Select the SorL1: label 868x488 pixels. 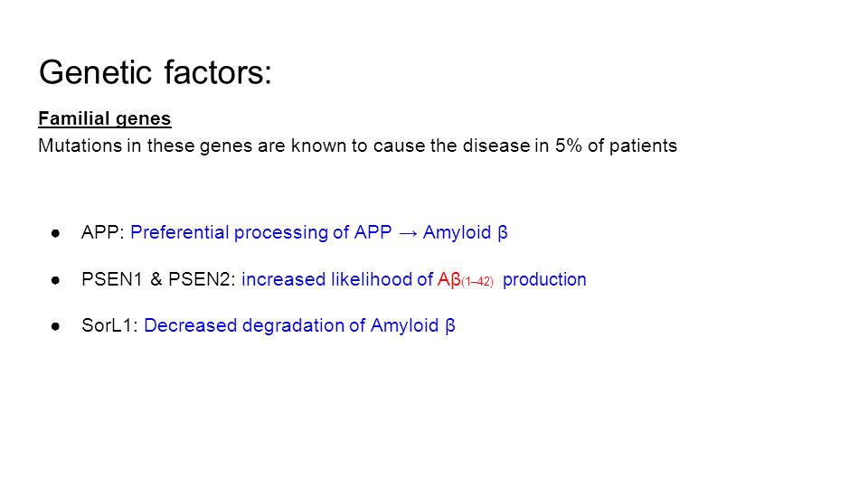(109, 325)
